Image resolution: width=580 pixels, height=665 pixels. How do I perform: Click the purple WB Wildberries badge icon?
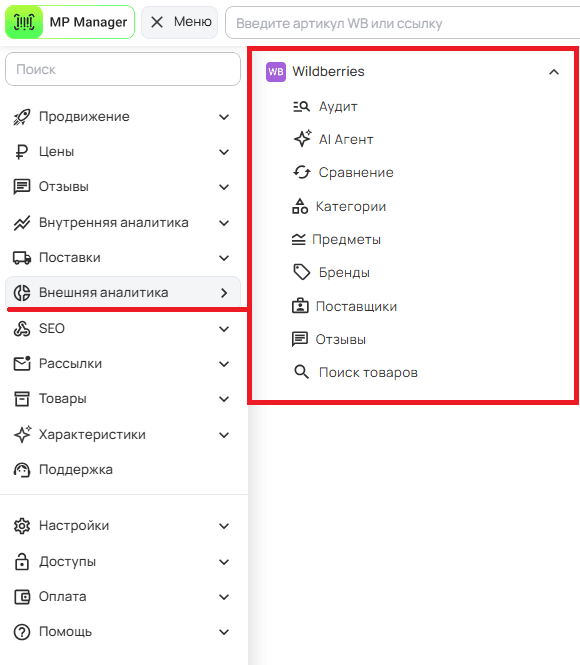tap(276, 72)
